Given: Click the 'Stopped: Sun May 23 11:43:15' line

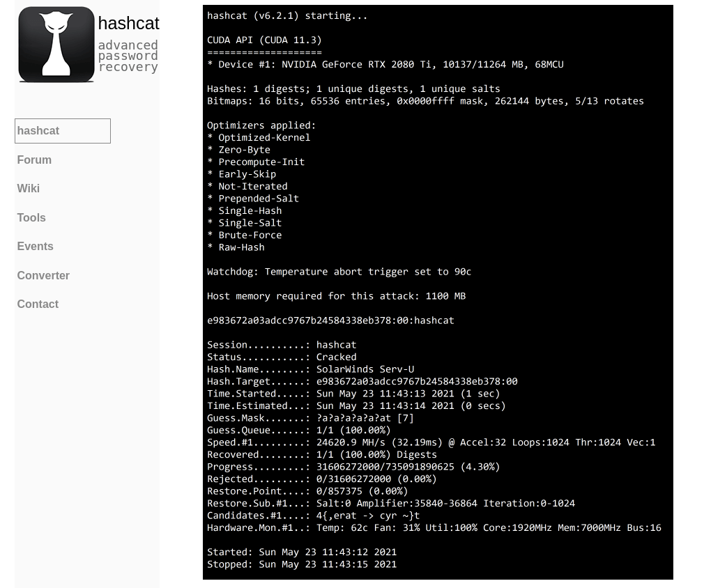Looking at the screenshot, I should pos(302,564).
